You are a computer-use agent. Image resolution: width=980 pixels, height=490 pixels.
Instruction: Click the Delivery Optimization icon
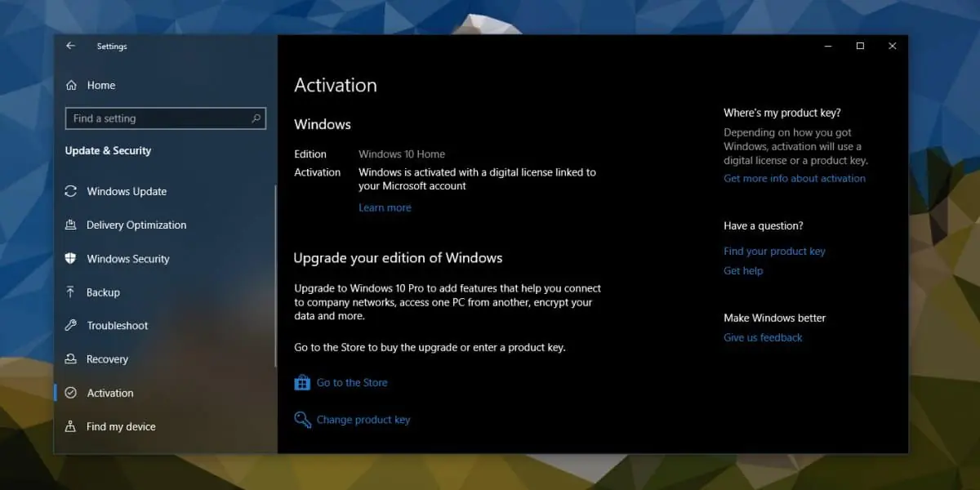click(70, 225)
